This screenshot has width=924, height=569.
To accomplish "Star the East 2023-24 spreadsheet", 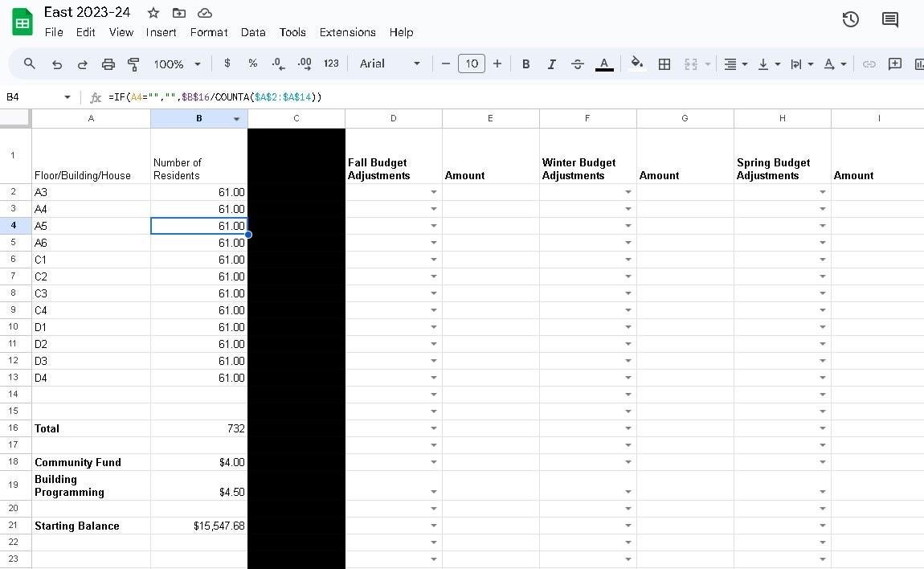I will click(x=152, y=12).
